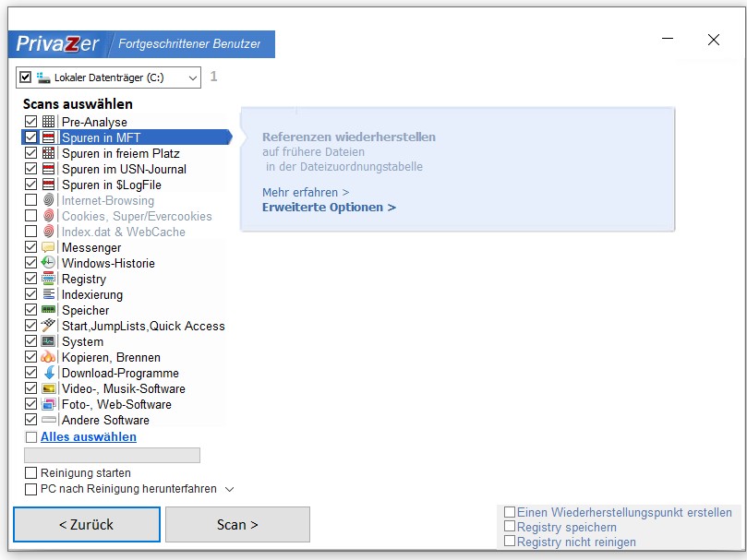Screen dimensions: 747x560
Task: Click the System monitor icon
Action: 48,341
